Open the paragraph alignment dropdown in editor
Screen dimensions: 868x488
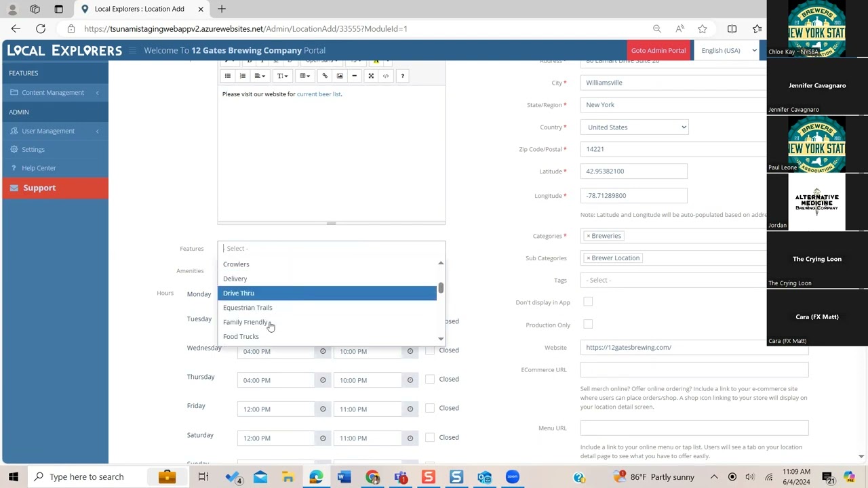pyautogui.click(x=260, y=76)
